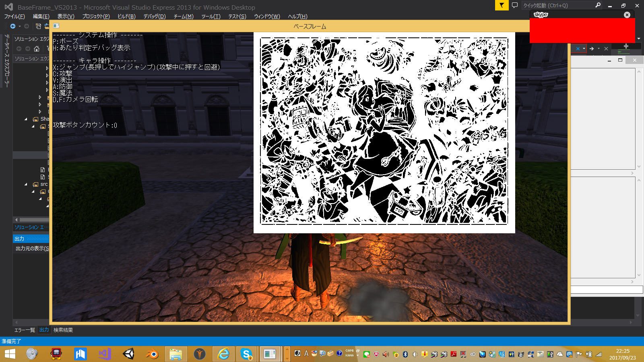Image resolution: width=644 pixels, height=362 pixels.
Task: Click the Navigate Backward toolbar arrow
Action: [x=13, y=26]
